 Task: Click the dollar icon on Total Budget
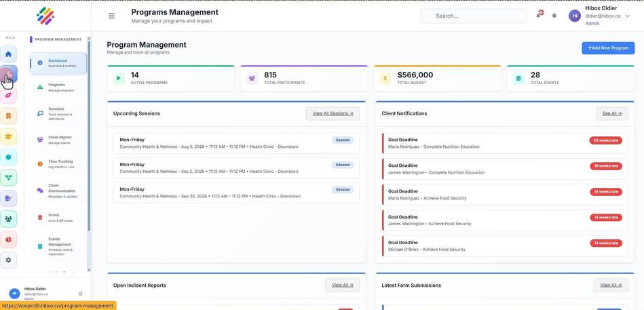click(x=385, y=78)
